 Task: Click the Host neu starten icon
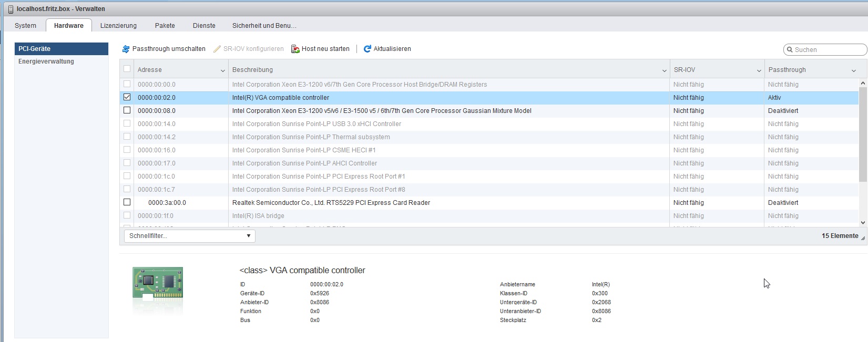pyautogui.click(x=295, y=49)
